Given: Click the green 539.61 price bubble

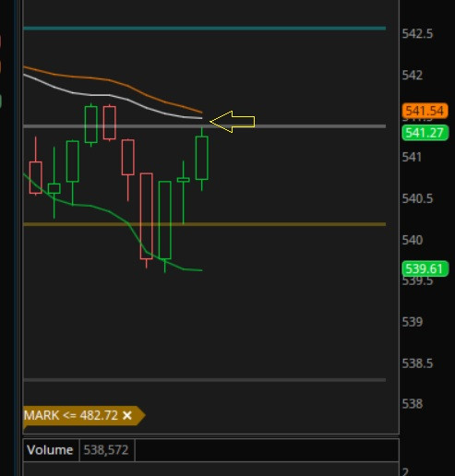Looking at the screenshot, I should (425, 268).
